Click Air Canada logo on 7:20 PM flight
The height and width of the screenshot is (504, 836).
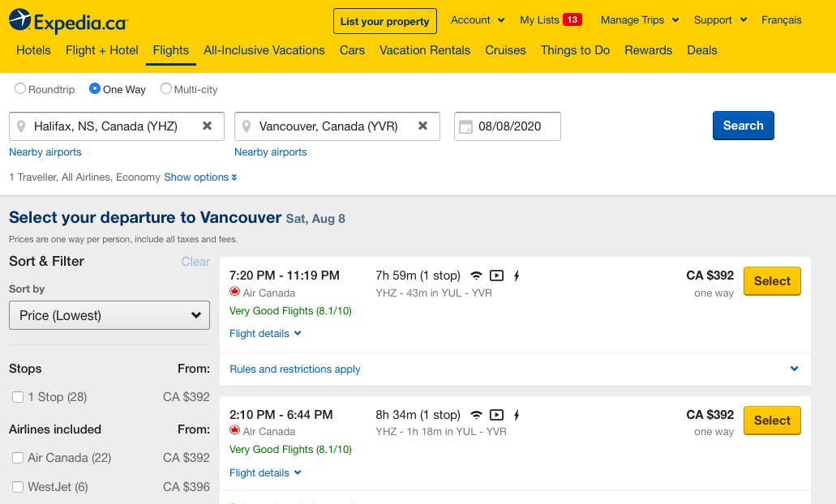234,292
